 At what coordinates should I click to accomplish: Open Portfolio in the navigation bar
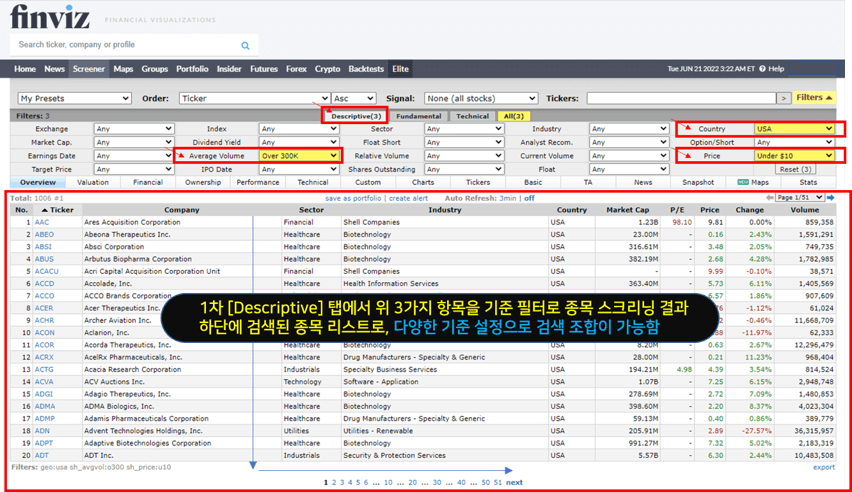(x=192, y=69)
